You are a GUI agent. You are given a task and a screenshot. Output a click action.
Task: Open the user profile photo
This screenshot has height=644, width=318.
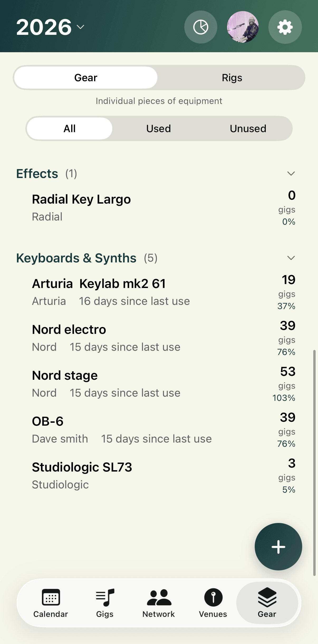pos(243,27)
